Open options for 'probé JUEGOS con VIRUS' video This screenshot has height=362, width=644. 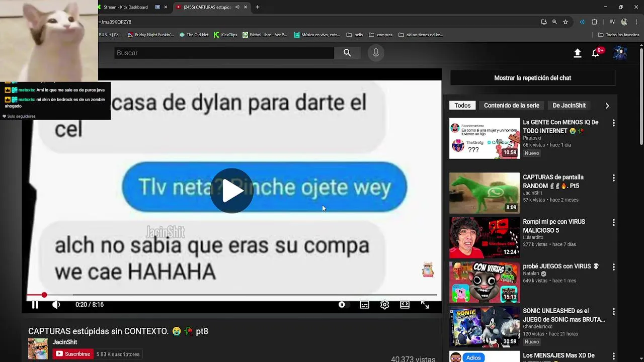613,267
